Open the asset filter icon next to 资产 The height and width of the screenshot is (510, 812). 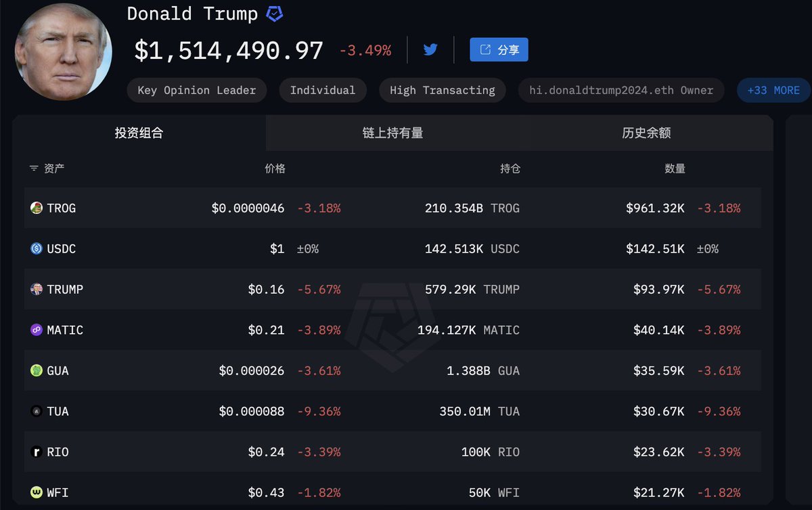34,169
